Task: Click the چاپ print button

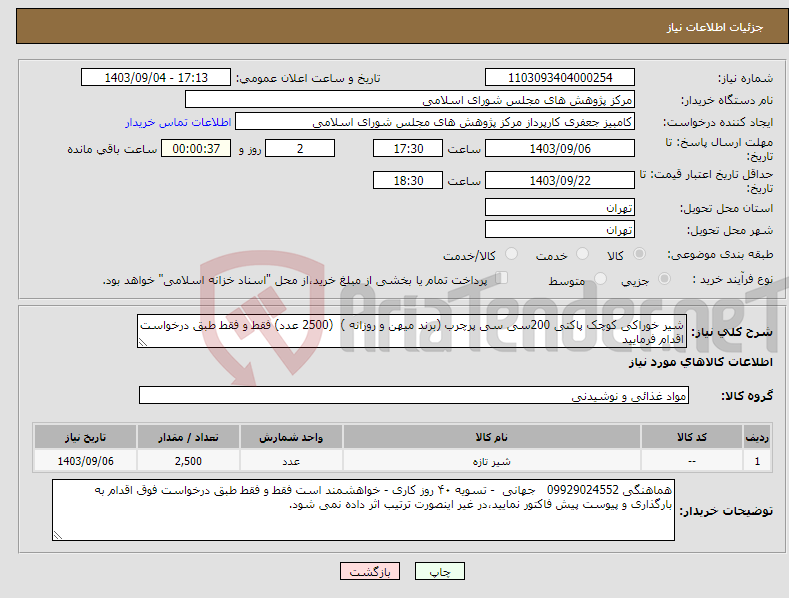Action: coord(440,572)
